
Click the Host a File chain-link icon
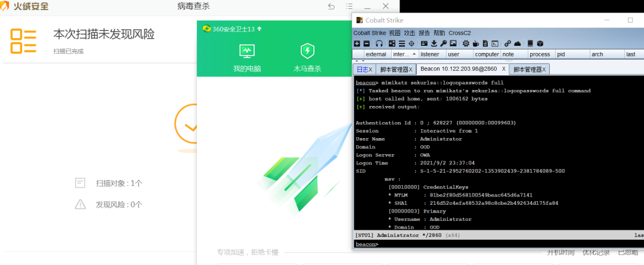pos(508,43)
